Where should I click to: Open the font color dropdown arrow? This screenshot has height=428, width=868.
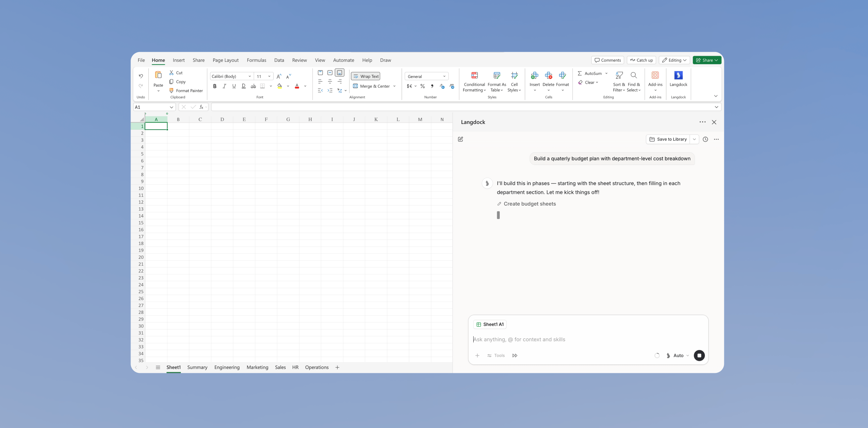click(x=305, y=86)
